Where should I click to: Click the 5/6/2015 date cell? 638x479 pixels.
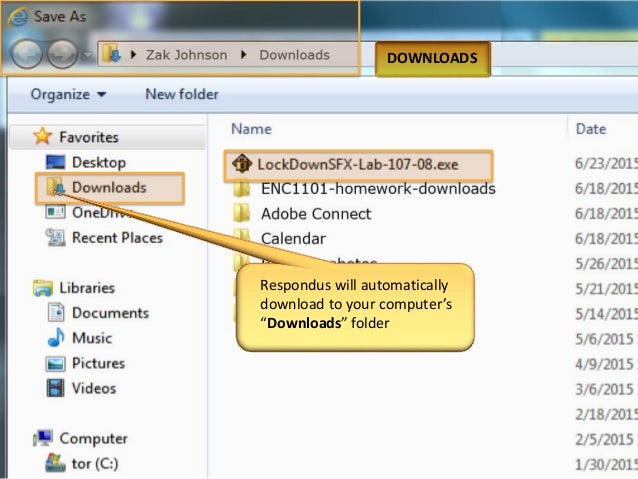click(x=604, y=339)
